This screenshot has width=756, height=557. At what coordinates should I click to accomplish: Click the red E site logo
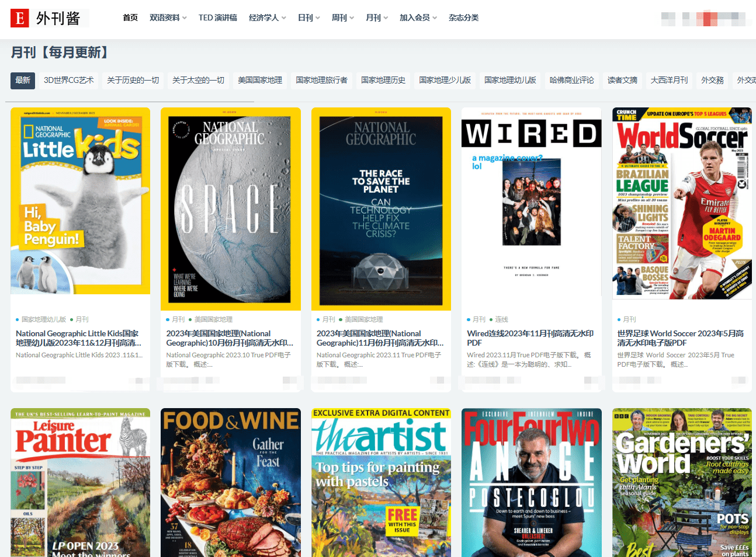pos(20,18)
